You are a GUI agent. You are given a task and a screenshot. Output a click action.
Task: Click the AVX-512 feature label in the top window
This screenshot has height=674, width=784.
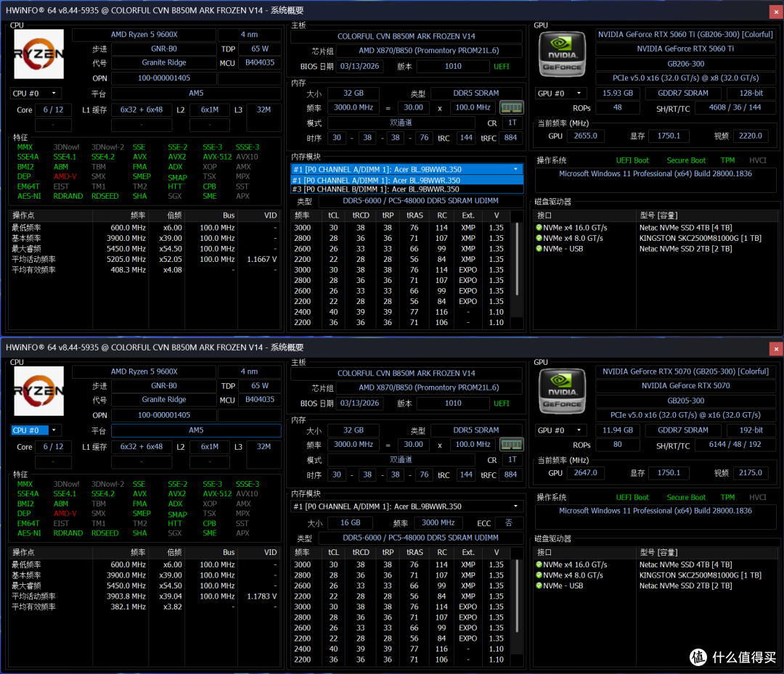217,157
